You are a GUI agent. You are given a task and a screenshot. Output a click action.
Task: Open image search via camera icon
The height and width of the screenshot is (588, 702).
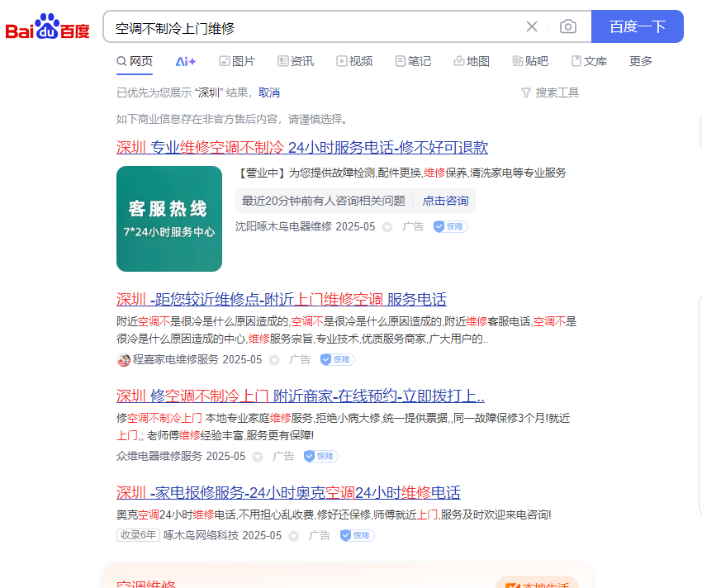pos(567,27)
